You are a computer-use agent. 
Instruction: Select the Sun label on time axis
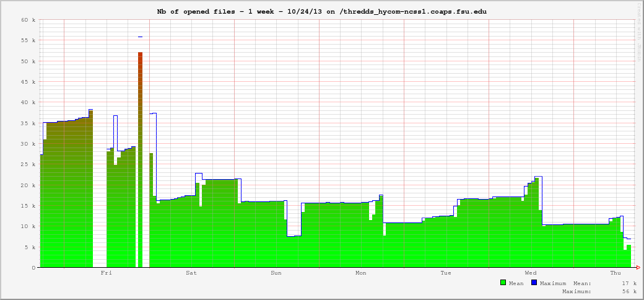tap(276, 273)
